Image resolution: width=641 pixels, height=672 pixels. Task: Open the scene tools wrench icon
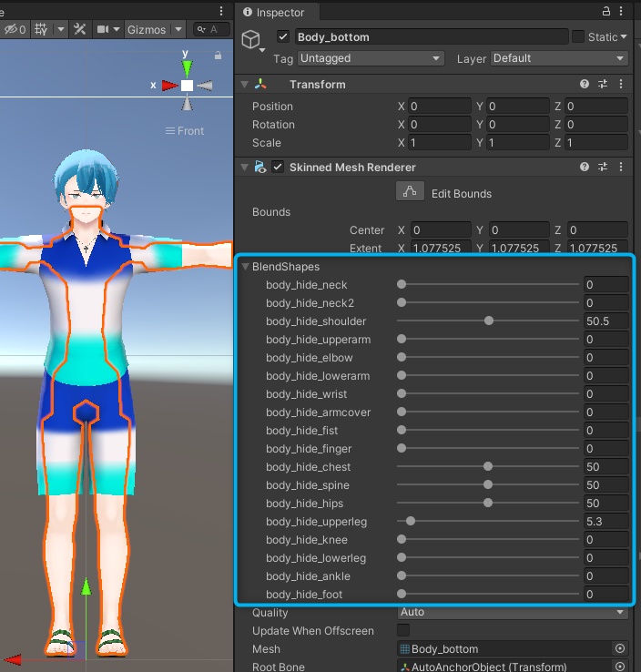point(79,29)
